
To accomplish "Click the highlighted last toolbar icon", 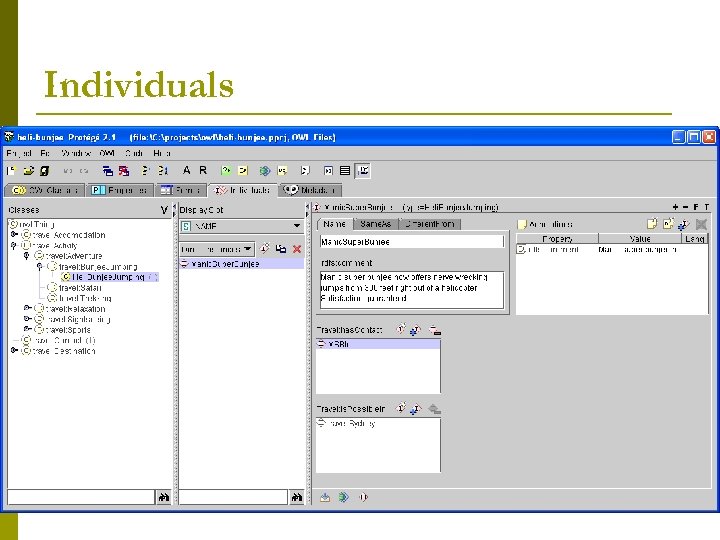I will click(363, 171).
